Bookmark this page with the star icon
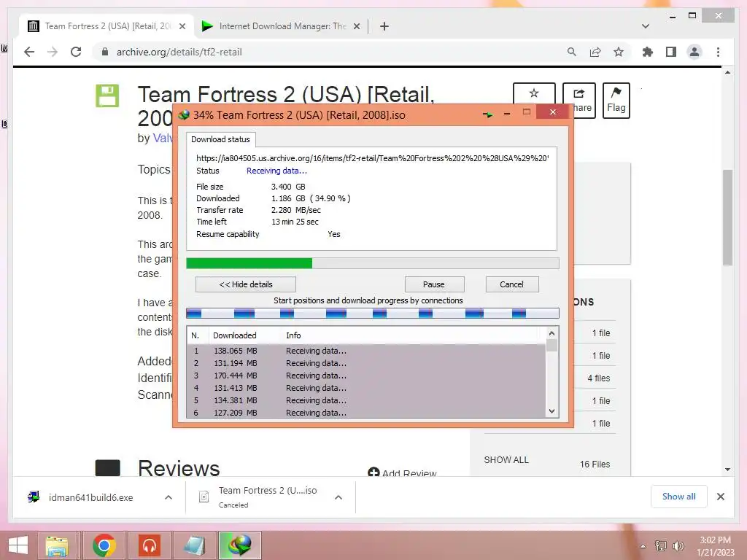 click(619, 52)
